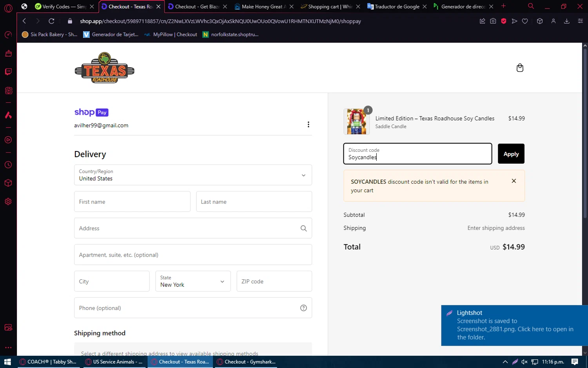Open the MyPillow Checkout bookmark
The width and height of the screenshot is (588, 368).
[x=171, y=35]
